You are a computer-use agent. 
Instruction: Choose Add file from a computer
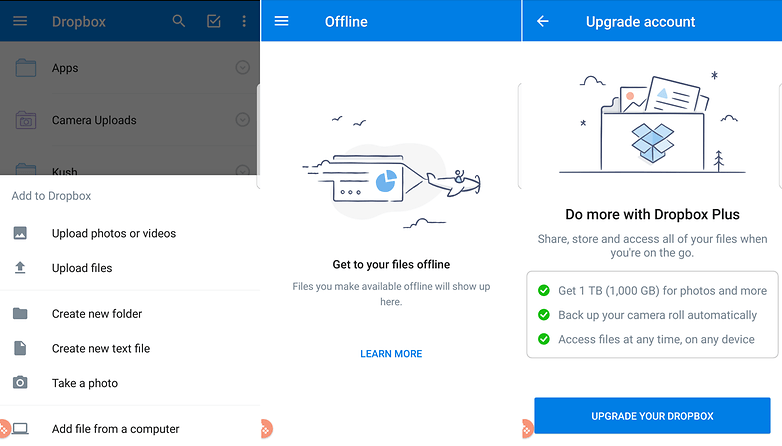115,429
